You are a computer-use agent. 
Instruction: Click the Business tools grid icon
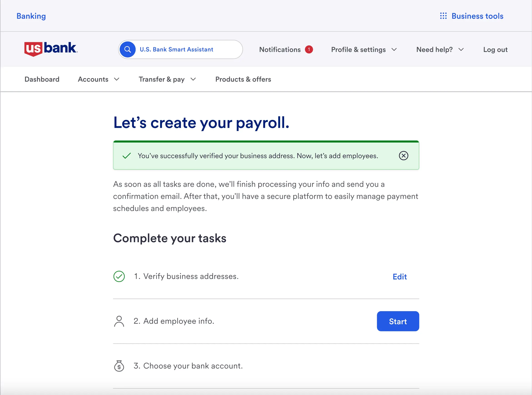tap(443, 16)
